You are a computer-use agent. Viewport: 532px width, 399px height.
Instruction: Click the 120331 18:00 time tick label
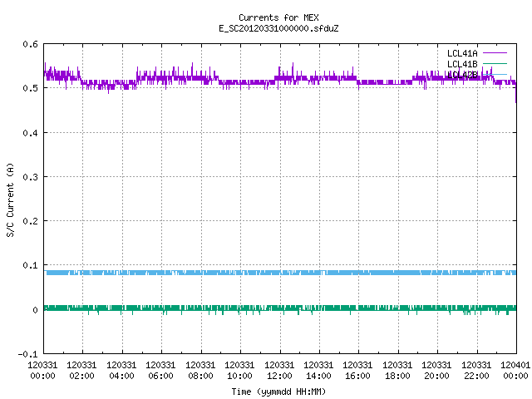(397, 371)
